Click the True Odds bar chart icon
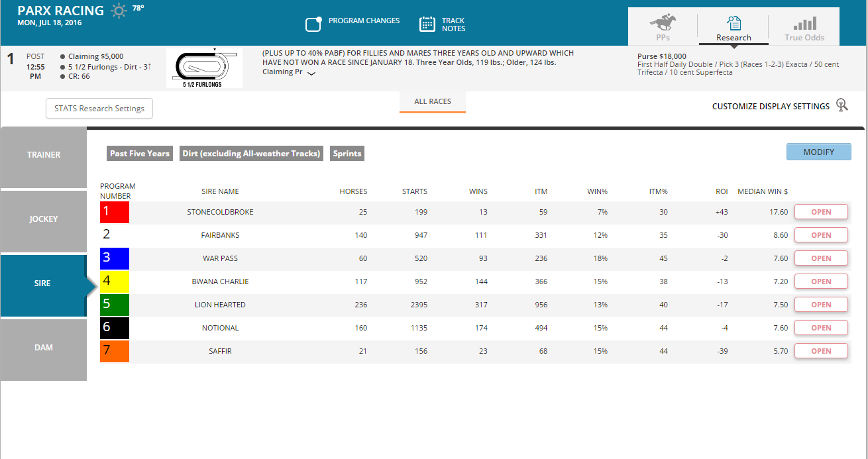The image size is (868, 459). 805,24
